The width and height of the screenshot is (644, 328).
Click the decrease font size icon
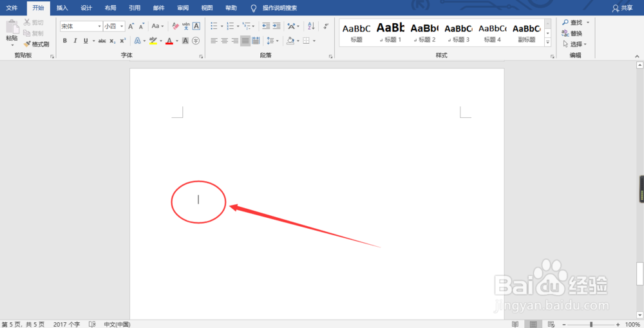(141, 26)
